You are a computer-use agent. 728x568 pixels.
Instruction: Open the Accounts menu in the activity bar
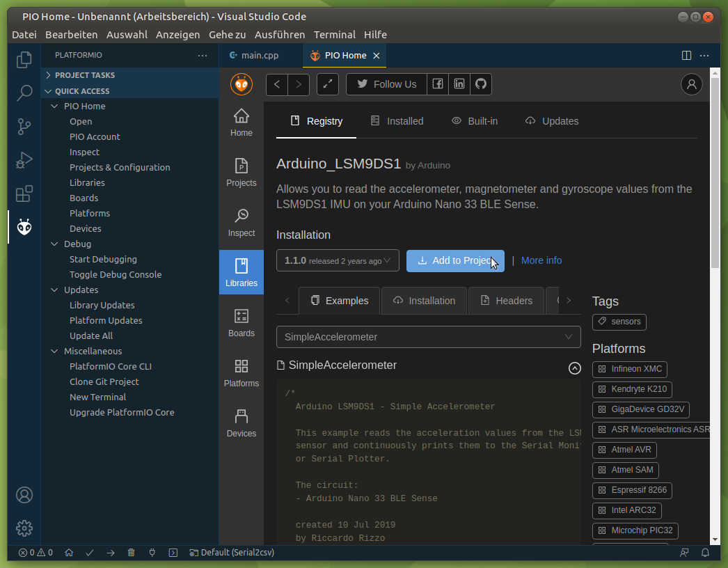pyautogui.click(x=24, y=495)
